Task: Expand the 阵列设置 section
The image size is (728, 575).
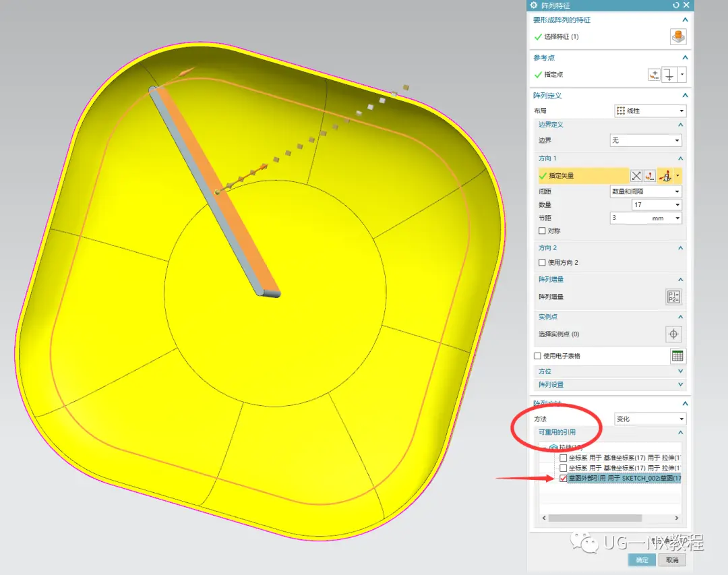Action: click(680, 385)
